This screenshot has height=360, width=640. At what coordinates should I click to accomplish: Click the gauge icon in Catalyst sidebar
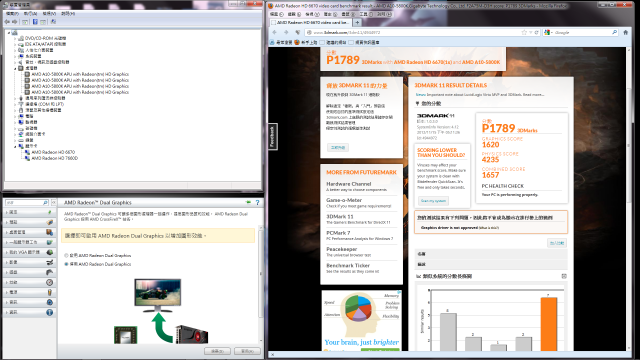[x=49, y=282]
